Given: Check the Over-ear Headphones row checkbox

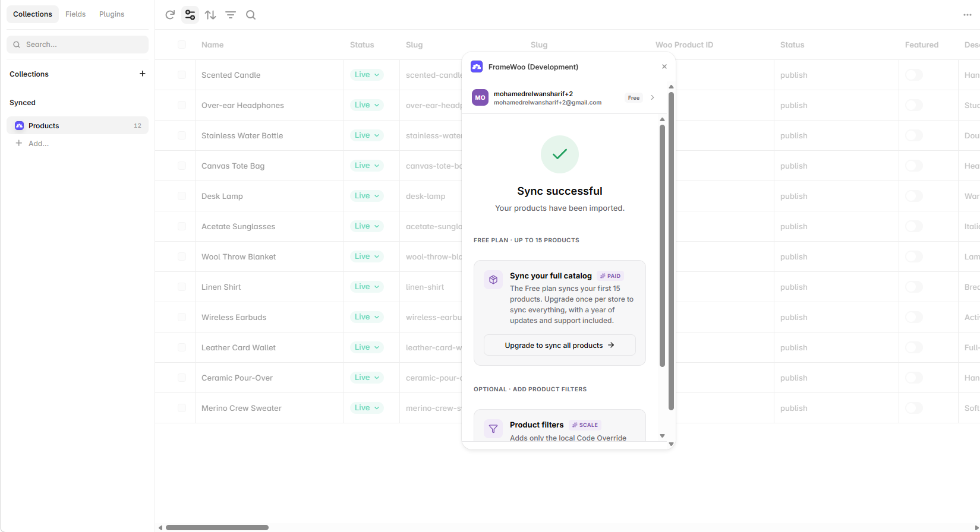Looking at the screenshot, I should point(182,105).
